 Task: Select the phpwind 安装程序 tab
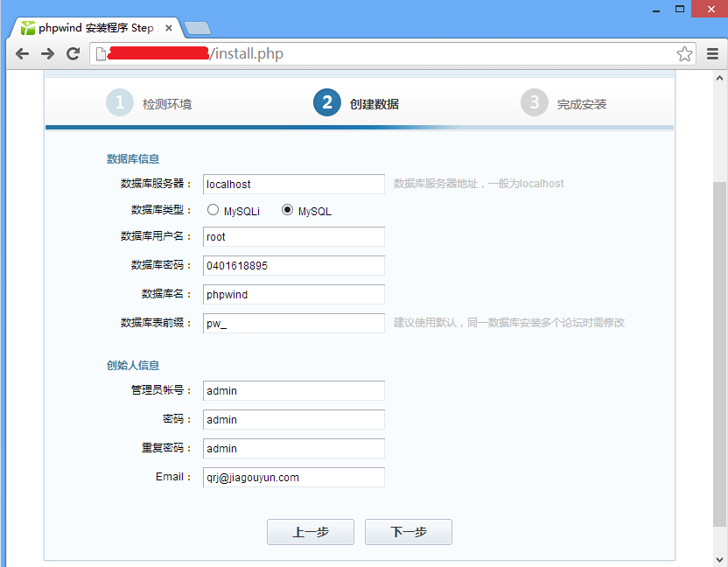[95, 28]
